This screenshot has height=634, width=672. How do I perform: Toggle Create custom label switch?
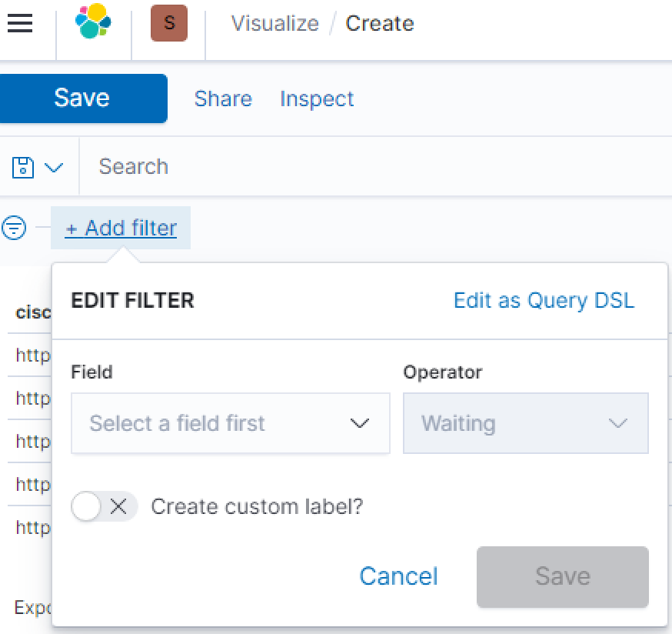click(x=104, y=506)
